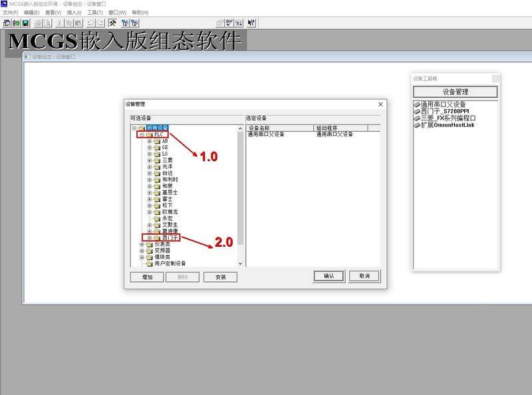The height and width of the screenshot is (395, 532).
Task: Click the Copy toolbar icon
Action: click(x=69, y=23)
